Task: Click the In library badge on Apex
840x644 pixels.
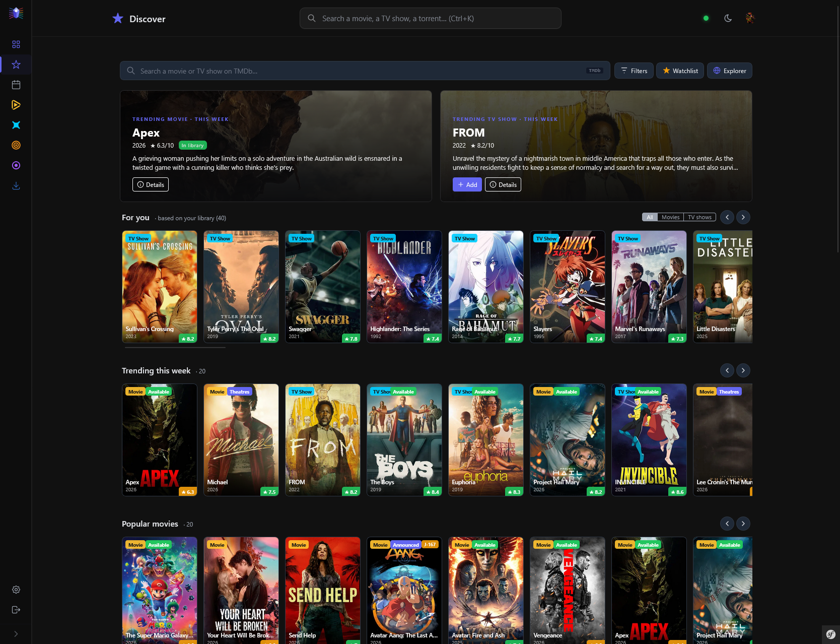Action: (193, 145)
